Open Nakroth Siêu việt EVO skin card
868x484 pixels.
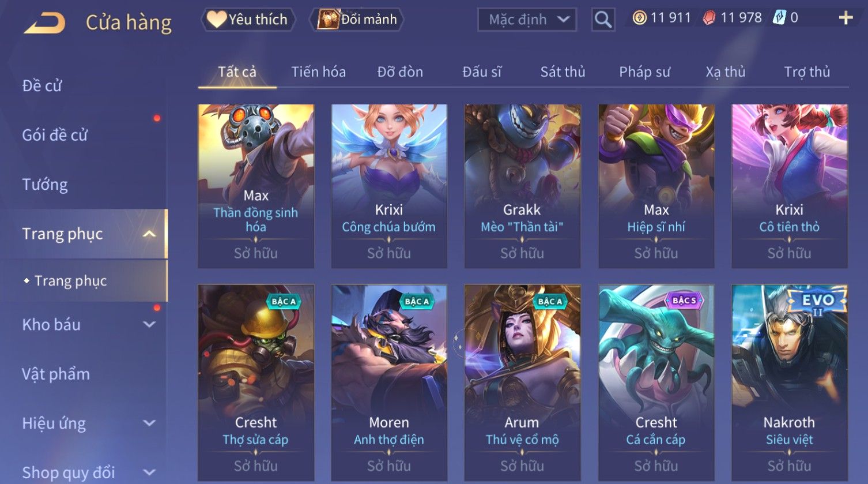[x=790, y=382]
